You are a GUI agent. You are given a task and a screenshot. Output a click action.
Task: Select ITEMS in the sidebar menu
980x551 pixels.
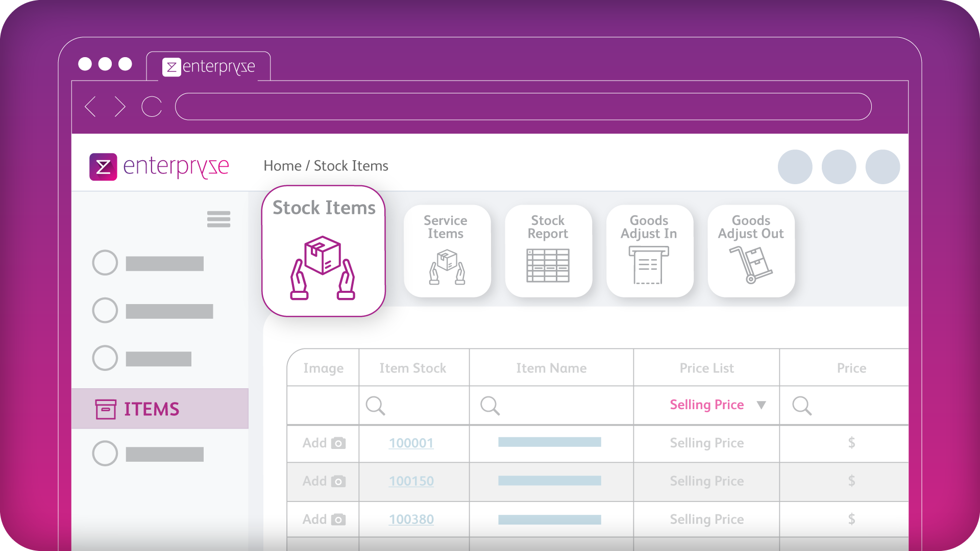(152, 409)
